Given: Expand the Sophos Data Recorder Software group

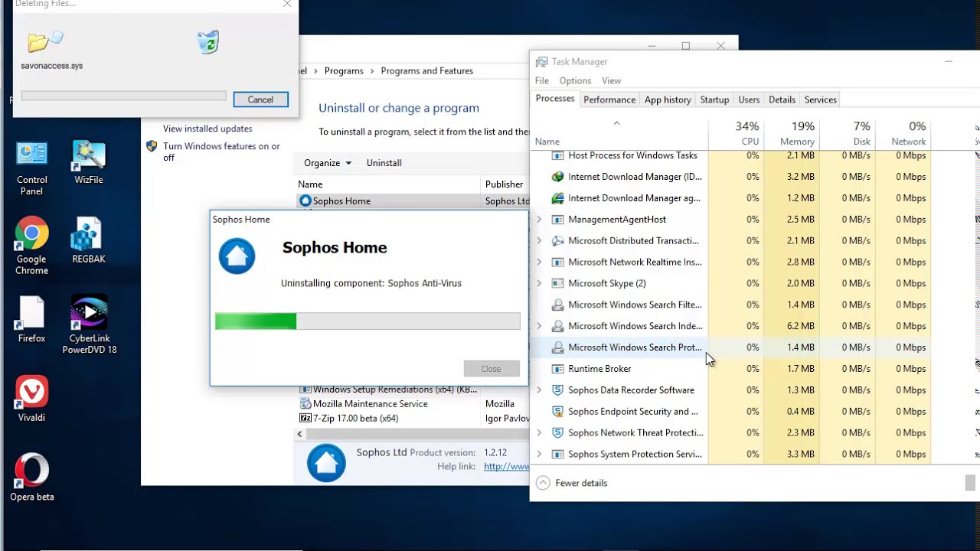Looking at the screenshot, I should pyautogui.click(x=539, y=390).
